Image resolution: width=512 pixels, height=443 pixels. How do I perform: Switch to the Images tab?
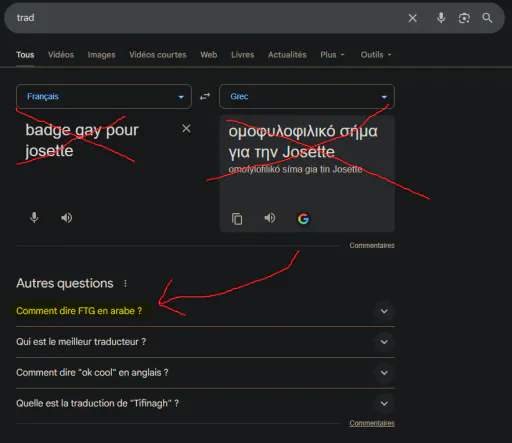point(101,55)
